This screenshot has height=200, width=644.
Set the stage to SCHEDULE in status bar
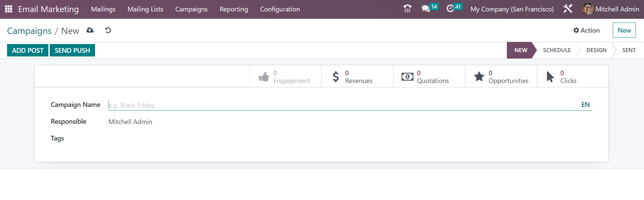click(x=557, y=50)
